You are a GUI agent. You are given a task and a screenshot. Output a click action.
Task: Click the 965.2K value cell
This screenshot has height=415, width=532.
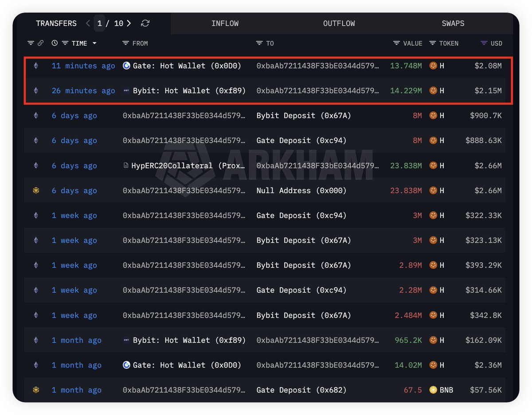coord(408,340)
